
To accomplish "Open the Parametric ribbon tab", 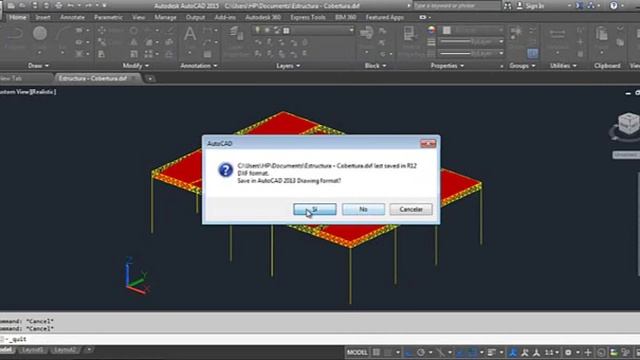I will click(x=108, y=18).
